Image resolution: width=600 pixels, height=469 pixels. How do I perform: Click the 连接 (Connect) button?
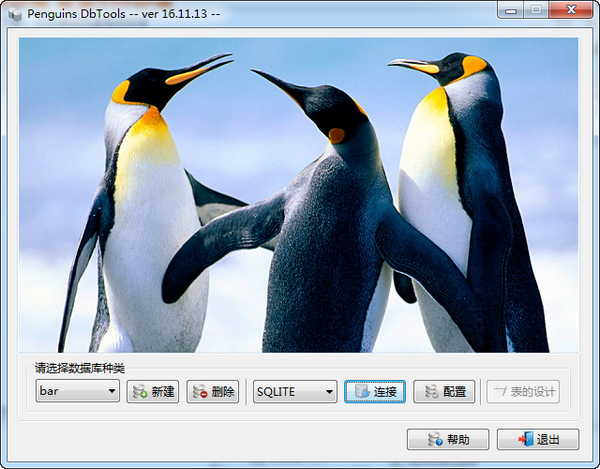tap(375, 391)
